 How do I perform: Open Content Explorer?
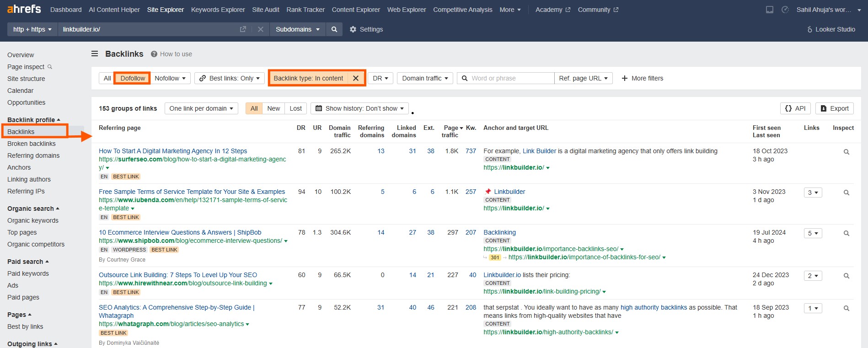click(356, 10)
